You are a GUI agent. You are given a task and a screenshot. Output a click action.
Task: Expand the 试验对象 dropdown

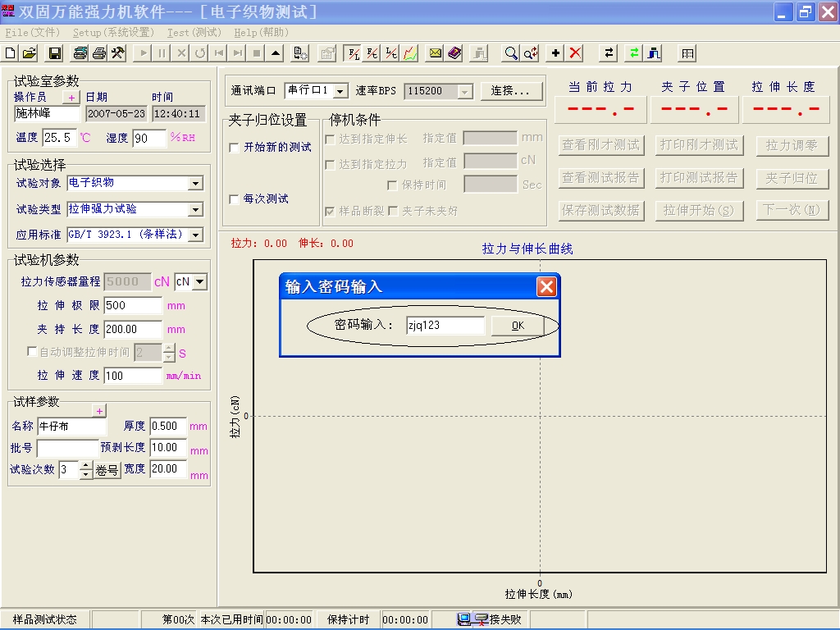tap(195, 184)
